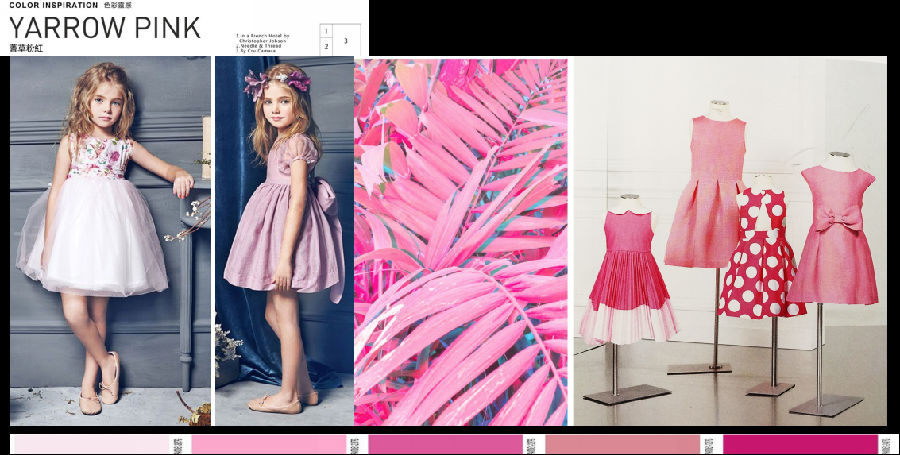
Task: Select layout cell number 2
Action: tap(326, 46)
